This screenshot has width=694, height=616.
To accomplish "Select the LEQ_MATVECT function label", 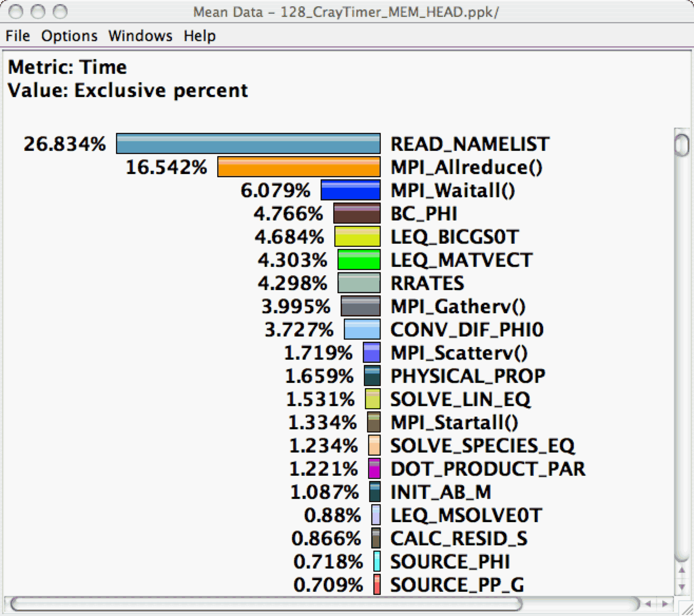I will 461,260.
